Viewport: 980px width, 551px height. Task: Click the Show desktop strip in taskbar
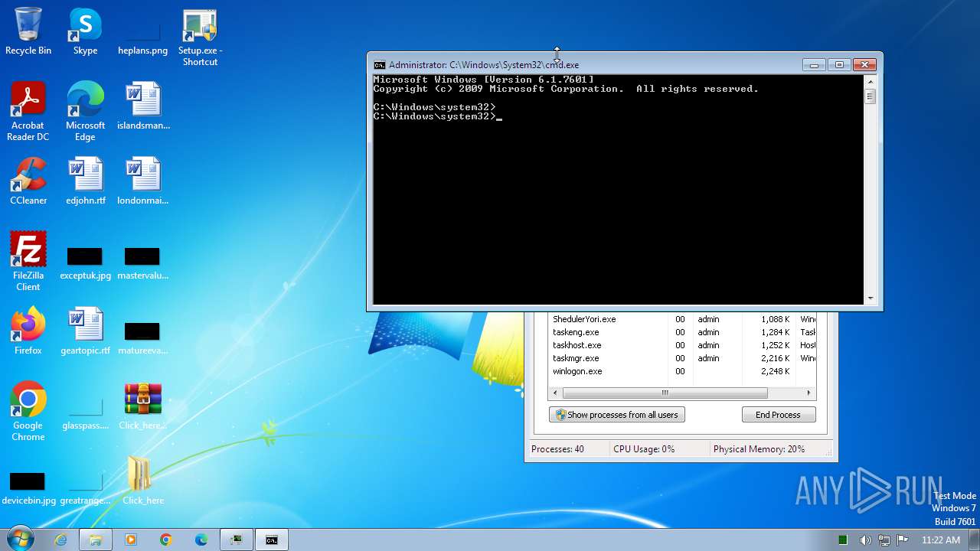975,540
